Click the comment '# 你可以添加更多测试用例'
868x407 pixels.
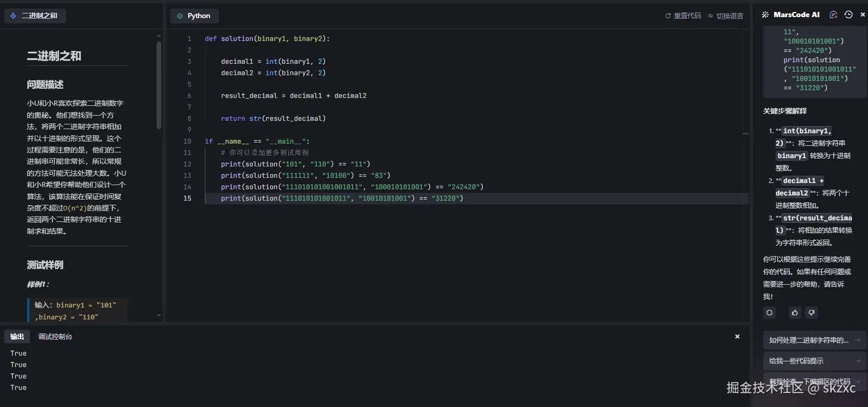coord(264,152)
